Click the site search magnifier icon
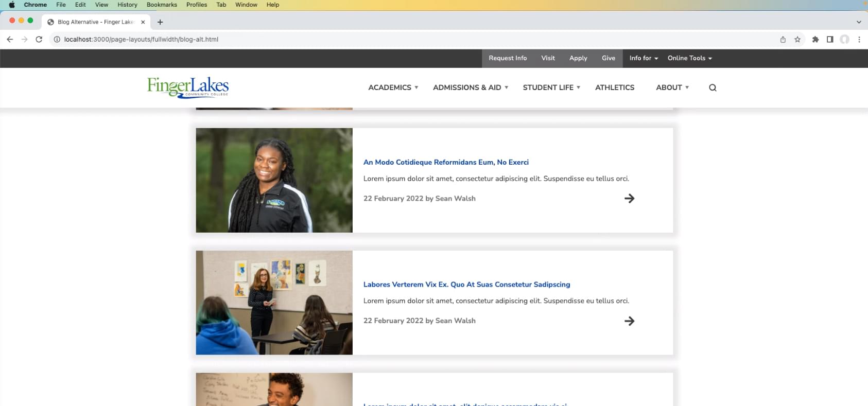The width and height of the screenshot is (868, 406). [713, 87]
